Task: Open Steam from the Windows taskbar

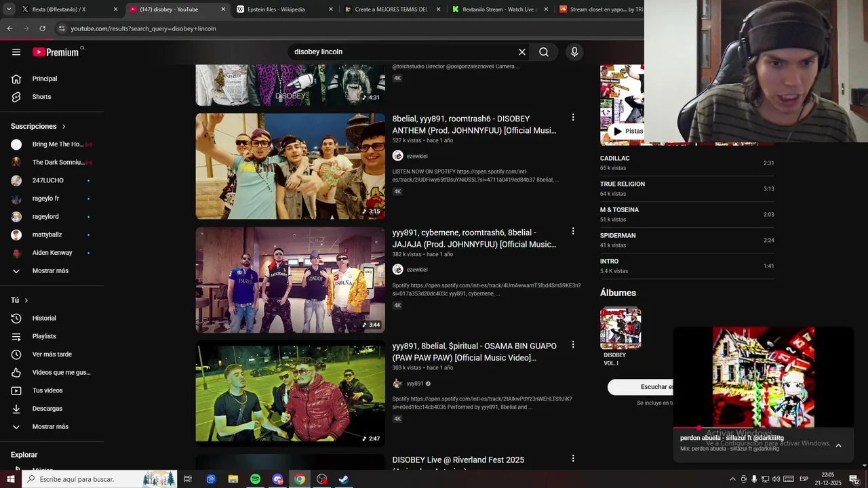Action: tap(344, 479)
